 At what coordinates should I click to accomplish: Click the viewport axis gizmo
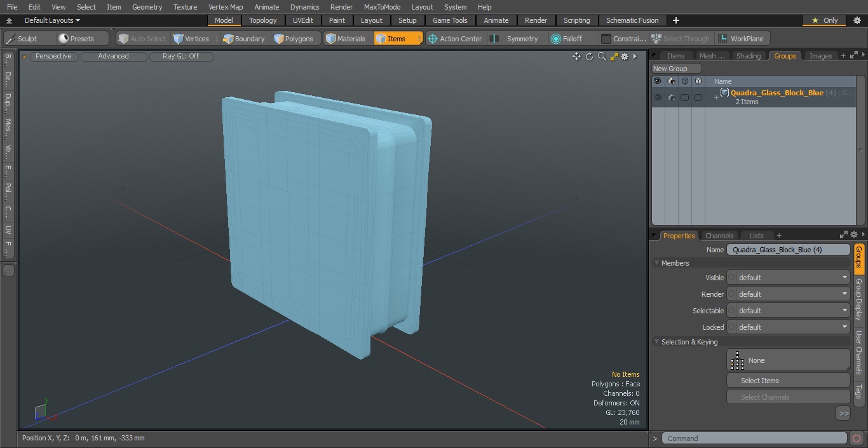pyautogui.click(x=43, y=411)
